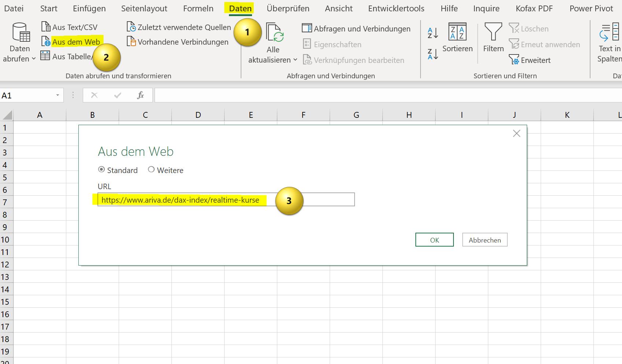
Task: Sort descending Z to A
Action: tap(433, 54)
